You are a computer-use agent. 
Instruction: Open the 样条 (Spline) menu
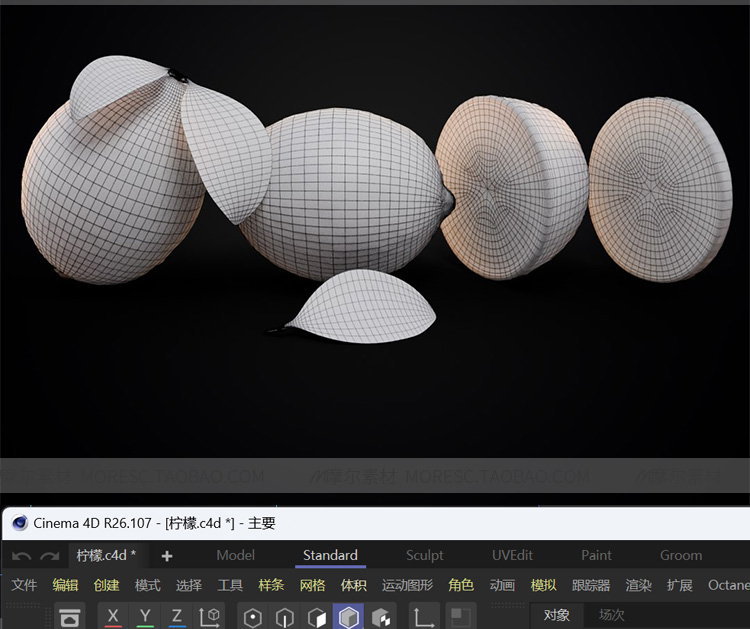[271, 585]
